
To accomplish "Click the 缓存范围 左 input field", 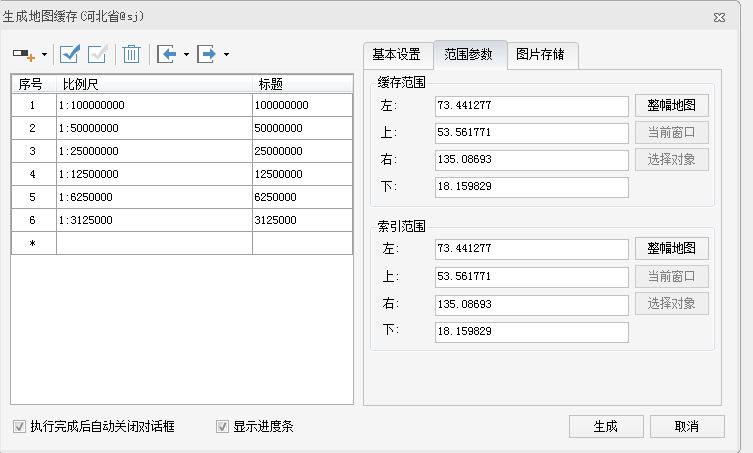I will click(x=532, y=106).
